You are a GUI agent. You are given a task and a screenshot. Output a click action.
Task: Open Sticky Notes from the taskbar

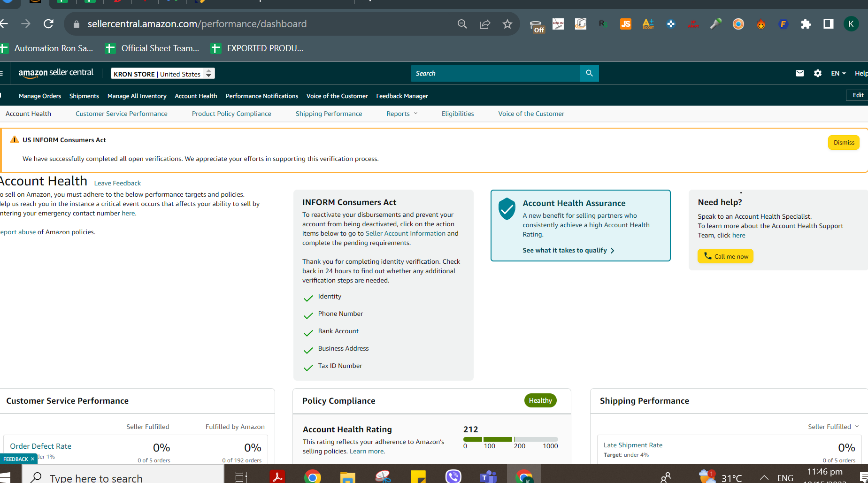(x=418, y=476)
